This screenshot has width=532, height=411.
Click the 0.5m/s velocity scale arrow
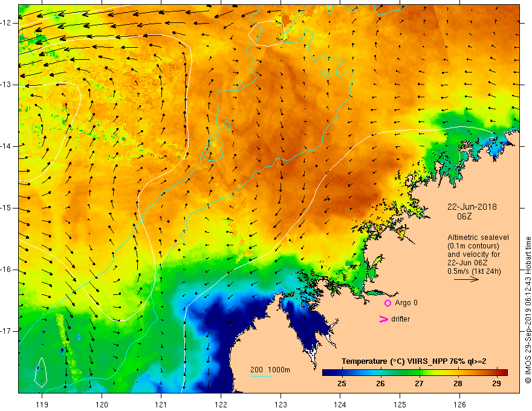click(x=466, y=279)
